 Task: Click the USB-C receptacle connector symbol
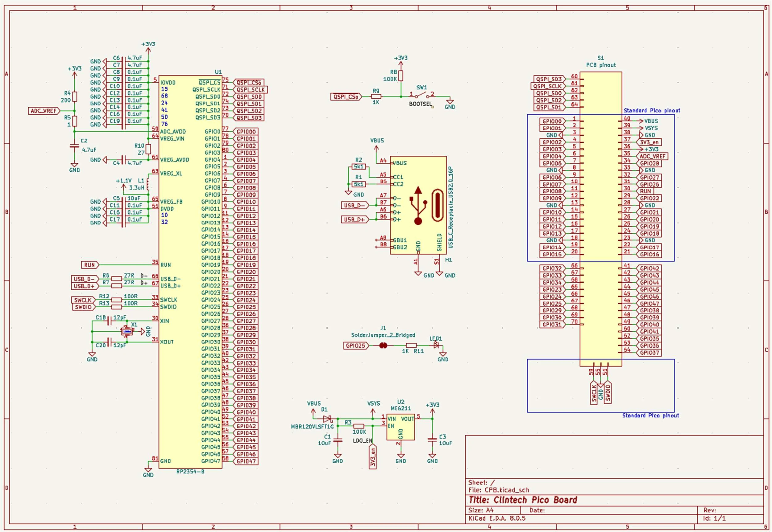[x=418, y=205]
